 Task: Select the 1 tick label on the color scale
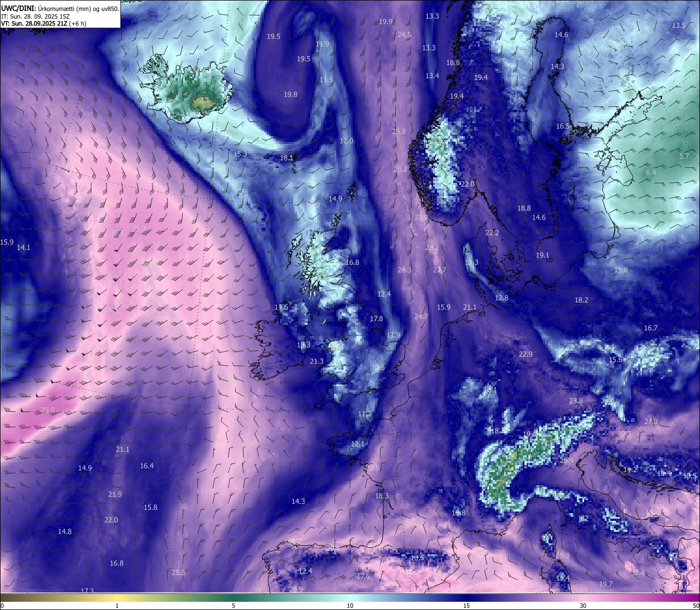tap(117, 606)
